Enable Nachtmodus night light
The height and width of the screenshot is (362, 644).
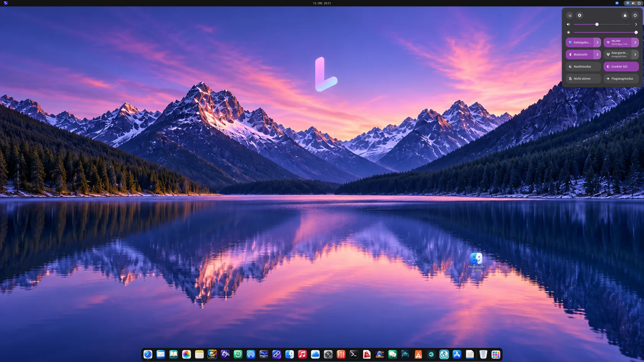pos(583,67)
